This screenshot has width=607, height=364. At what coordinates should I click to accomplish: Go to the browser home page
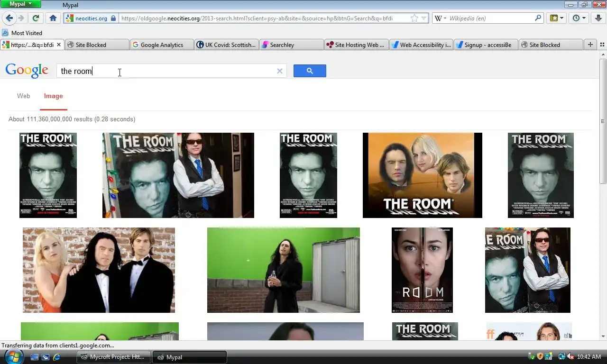point(53,18)
